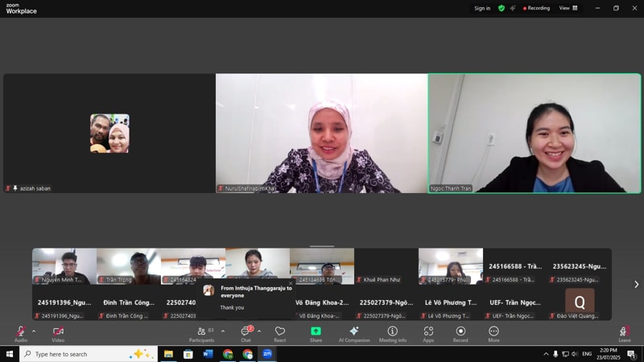The width and height of the screenshot is (644, 362).
Task: Launch the AI Companion
Action: coord(353,331)
